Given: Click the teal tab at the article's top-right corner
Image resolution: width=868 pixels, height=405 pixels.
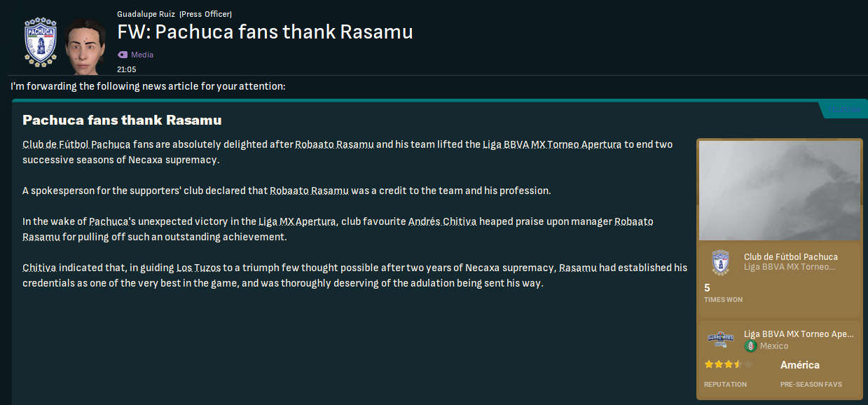Looking at the screenshot, I should [844, 110].
